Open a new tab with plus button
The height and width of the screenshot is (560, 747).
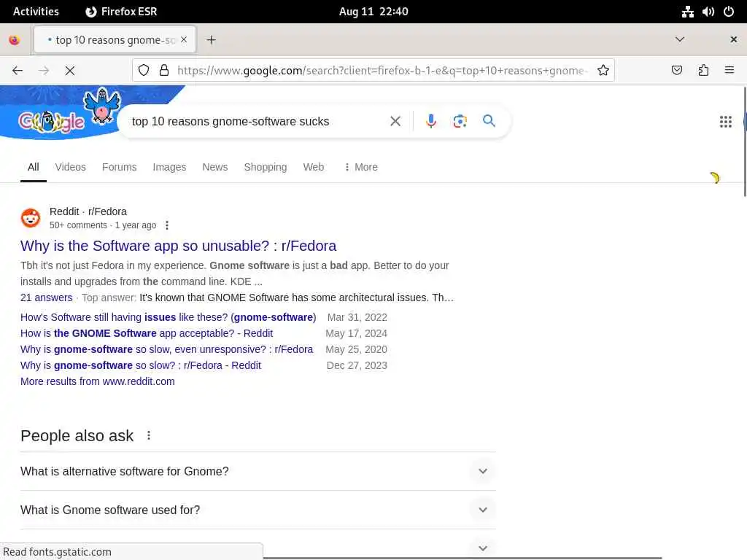point(211,40)
